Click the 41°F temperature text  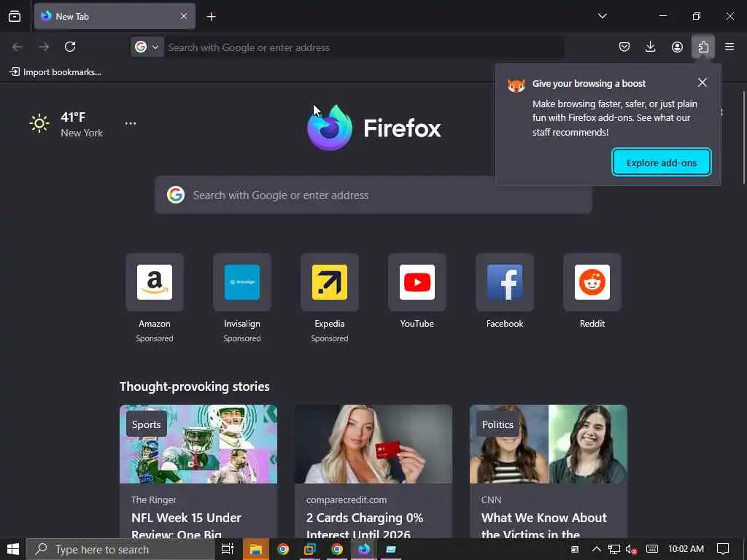coord(73,117)
